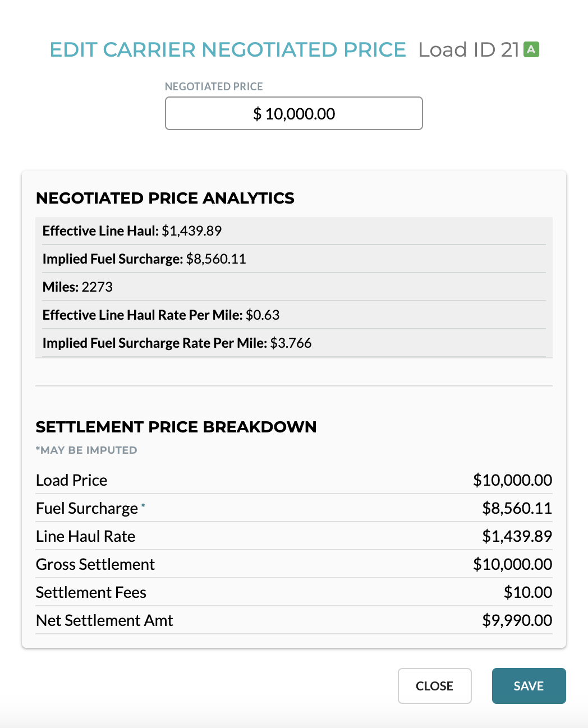
Task: Click the Load Price amount $10,000.00
Action: 512,480
